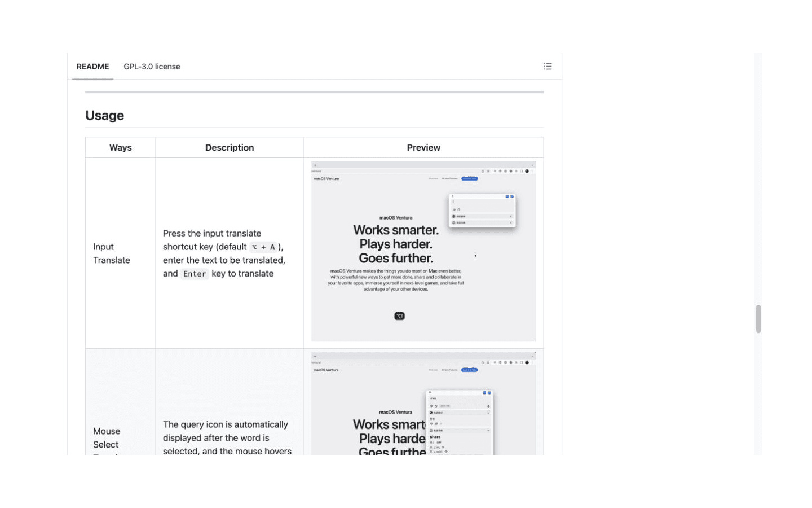Screen dimensions: 812x508
Task: Select the Input Translate cell text
Action: click(112, 253)
